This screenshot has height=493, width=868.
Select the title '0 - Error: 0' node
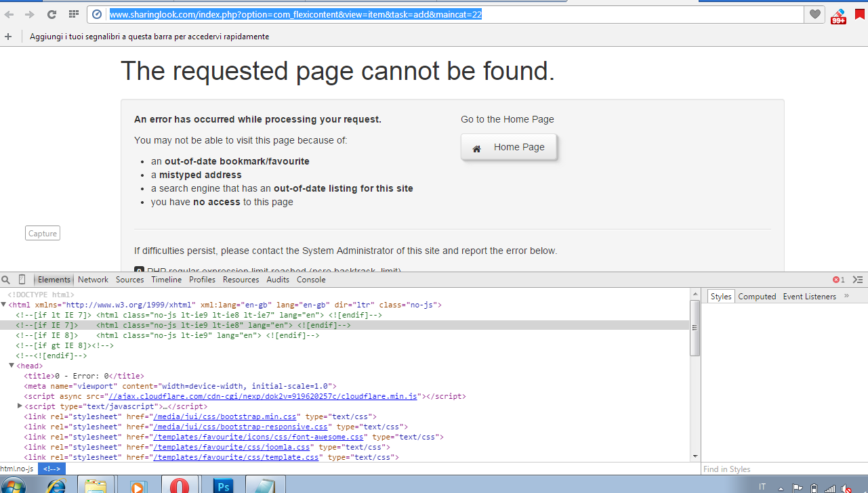click(x=84, y=376)
